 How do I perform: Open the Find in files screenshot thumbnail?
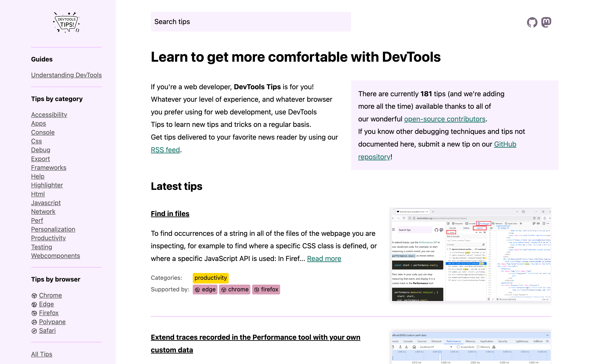(x=471, y=255)
